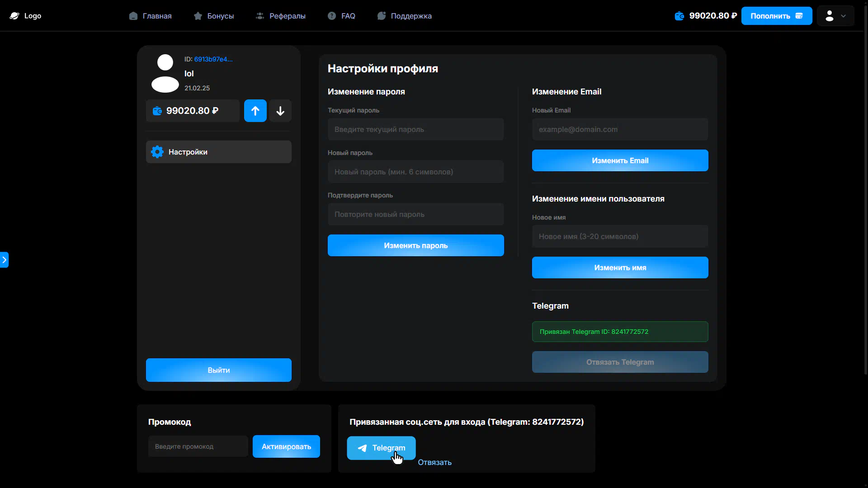Click the planet Logo icon
This screenshot has height=488, width=868.
click(14, 16)
